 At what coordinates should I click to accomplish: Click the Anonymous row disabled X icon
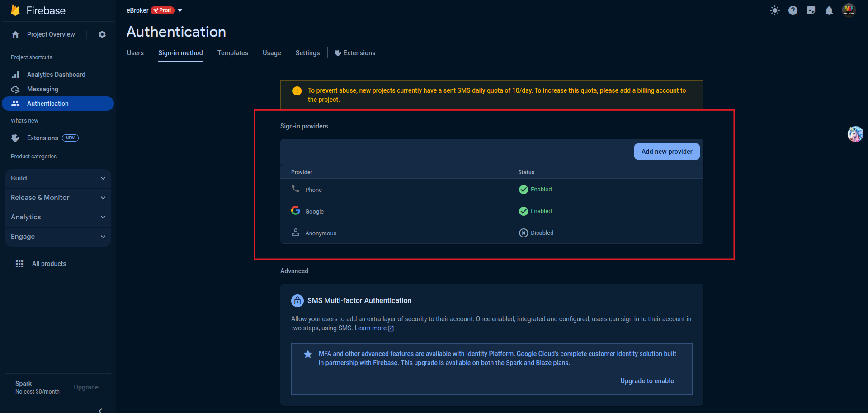(x=524, y=233)
